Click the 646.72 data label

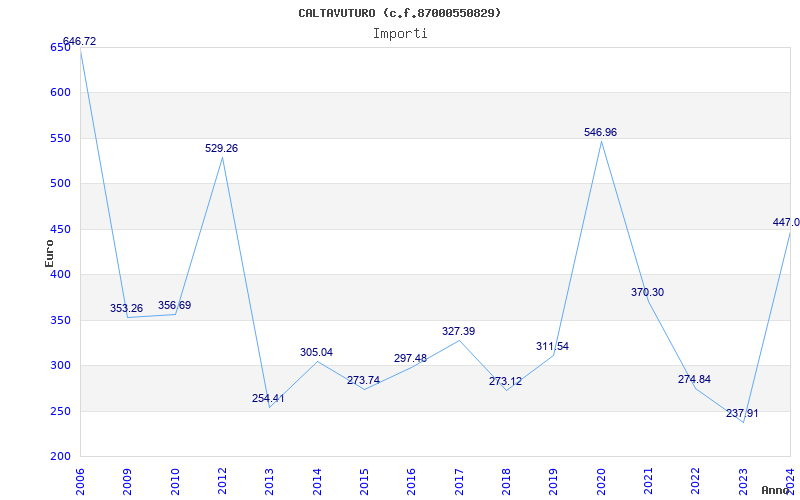pyautogui.click(x=79, y=41)
